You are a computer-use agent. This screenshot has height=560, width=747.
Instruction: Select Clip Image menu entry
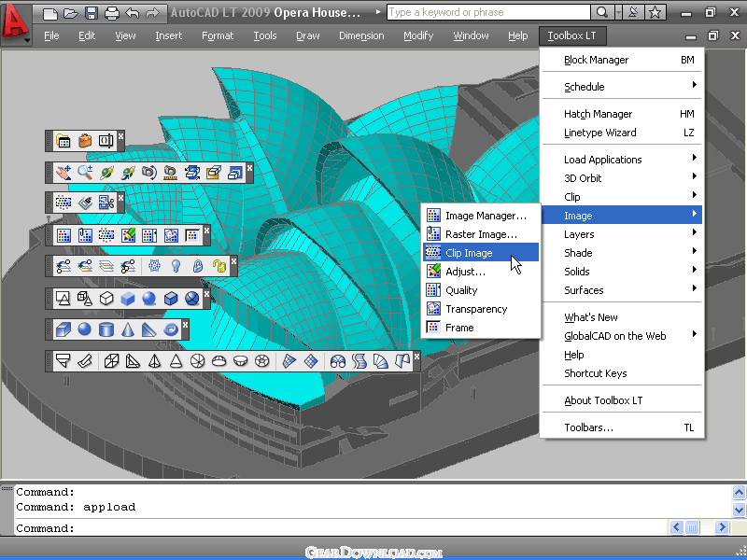[469, 253]
